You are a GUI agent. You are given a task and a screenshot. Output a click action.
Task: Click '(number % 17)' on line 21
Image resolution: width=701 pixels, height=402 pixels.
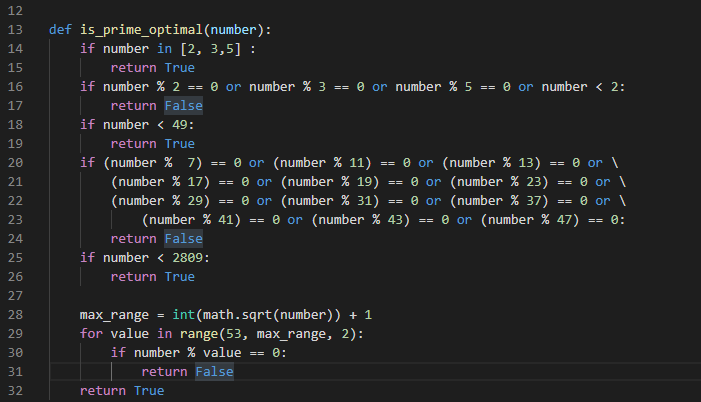coord(160,182)
